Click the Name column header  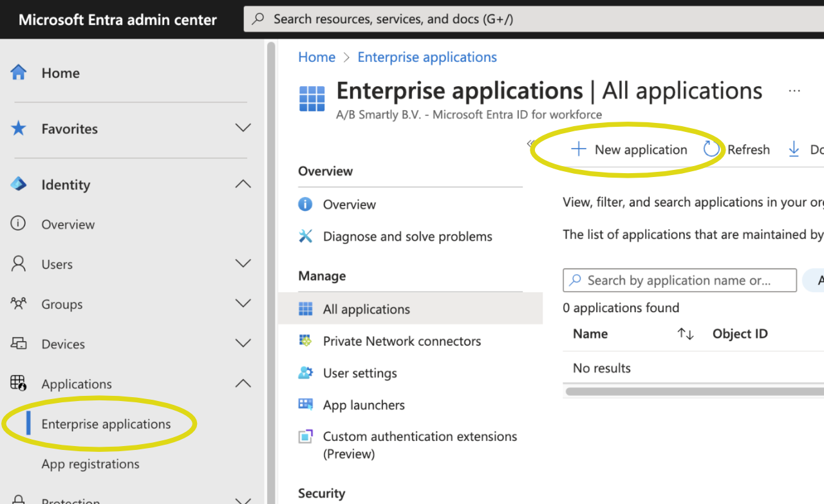590,334
